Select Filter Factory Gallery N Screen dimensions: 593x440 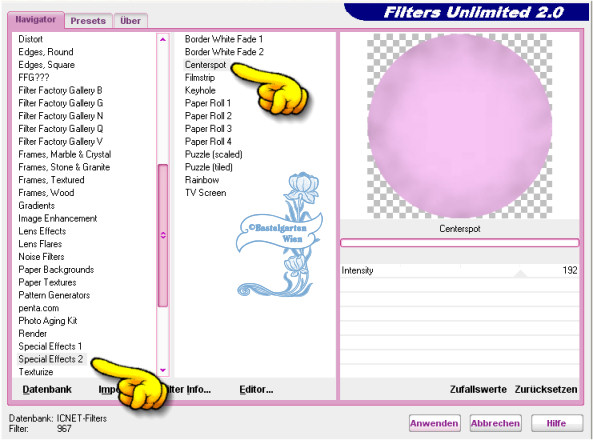61,116
